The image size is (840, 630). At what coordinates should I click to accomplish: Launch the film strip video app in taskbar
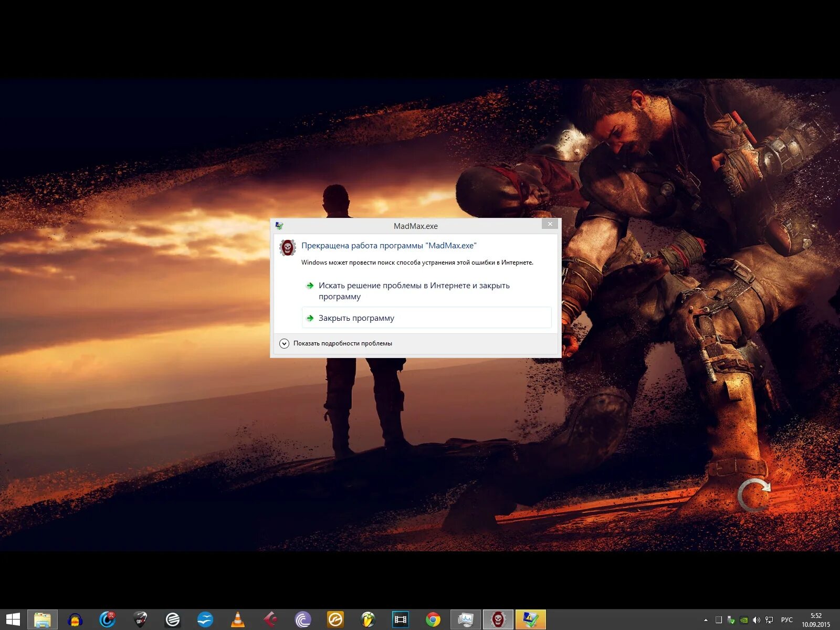pos(401,619)
